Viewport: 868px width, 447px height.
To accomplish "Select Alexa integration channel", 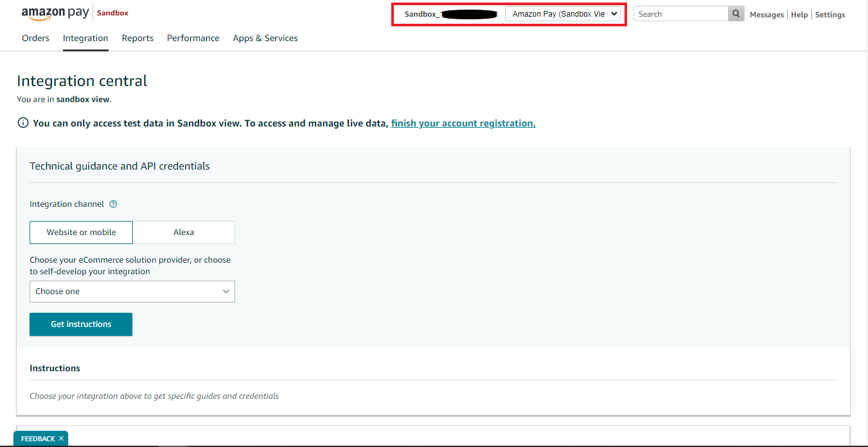I will (184, 232).
